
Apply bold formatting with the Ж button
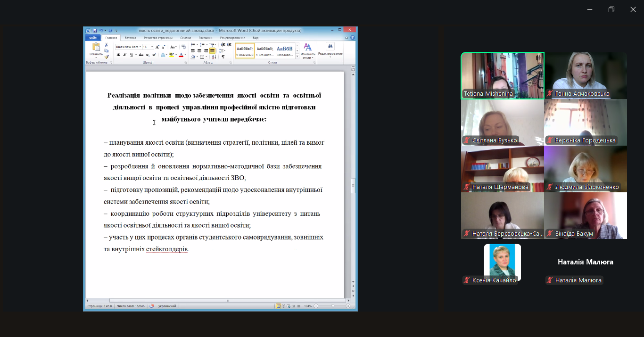click(x=118, y=55)
